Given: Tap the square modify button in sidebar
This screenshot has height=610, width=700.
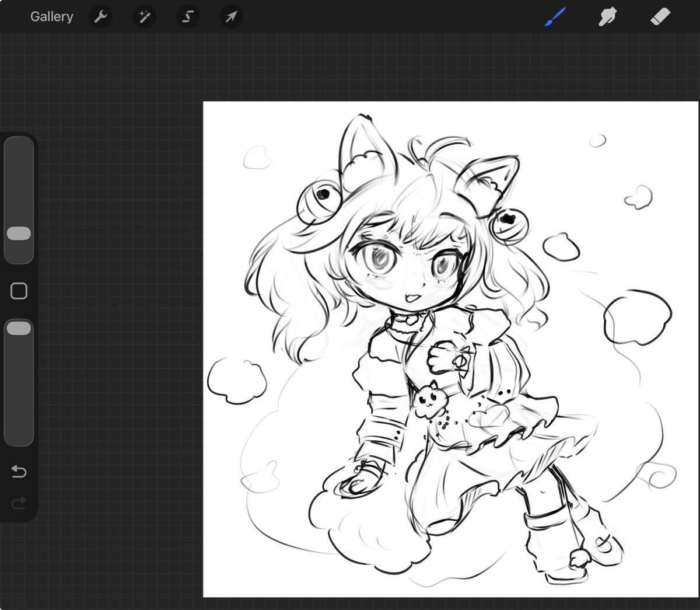Looking at the screenshot, I should click(19, 291).
